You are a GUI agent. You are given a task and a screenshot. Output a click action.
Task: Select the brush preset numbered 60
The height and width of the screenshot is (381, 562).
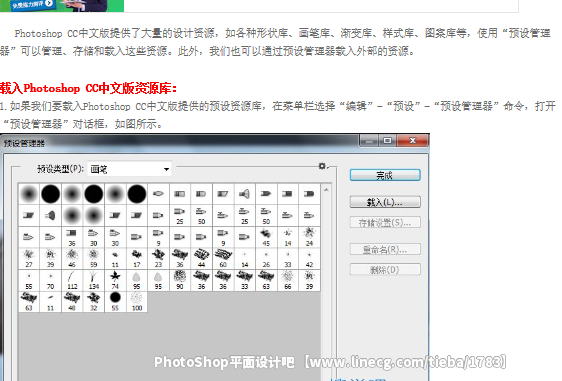[223, 259]
